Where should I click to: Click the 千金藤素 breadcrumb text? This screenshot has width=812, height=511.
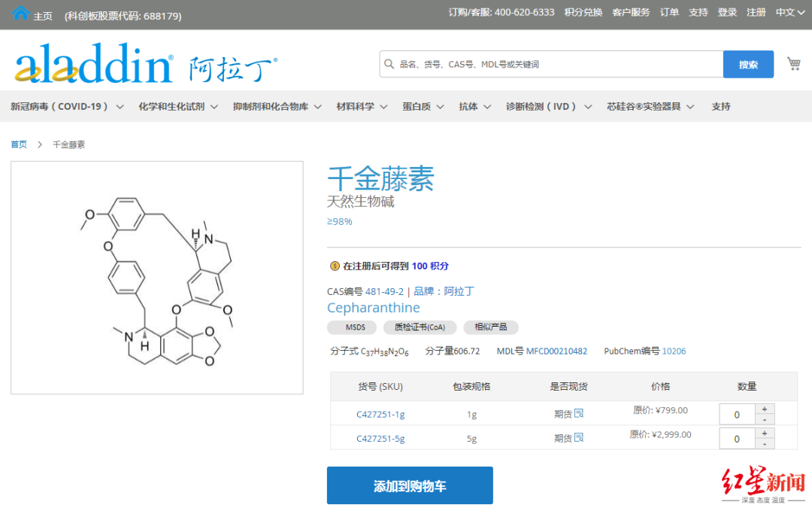(69, 144)
